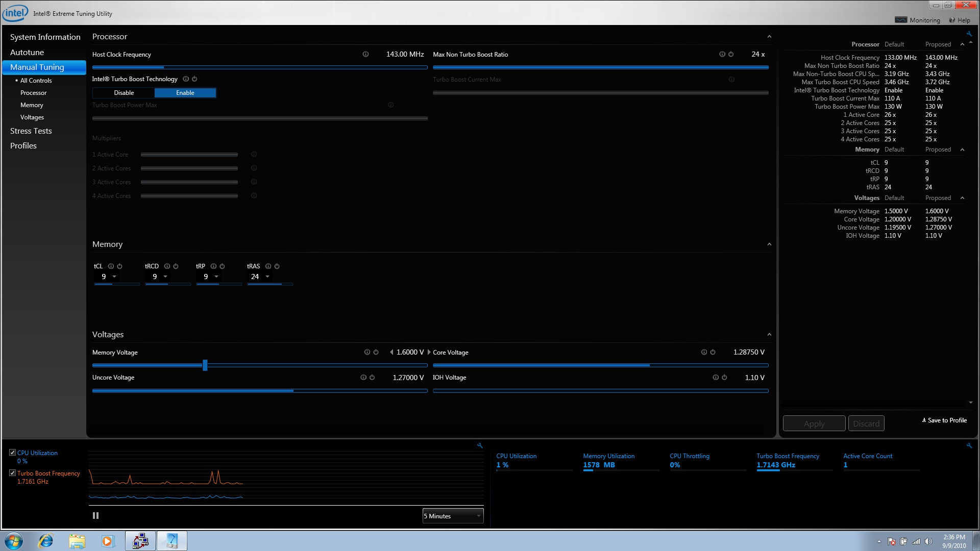
Task: Reset tCL to default value
Action: click(119, 266)
